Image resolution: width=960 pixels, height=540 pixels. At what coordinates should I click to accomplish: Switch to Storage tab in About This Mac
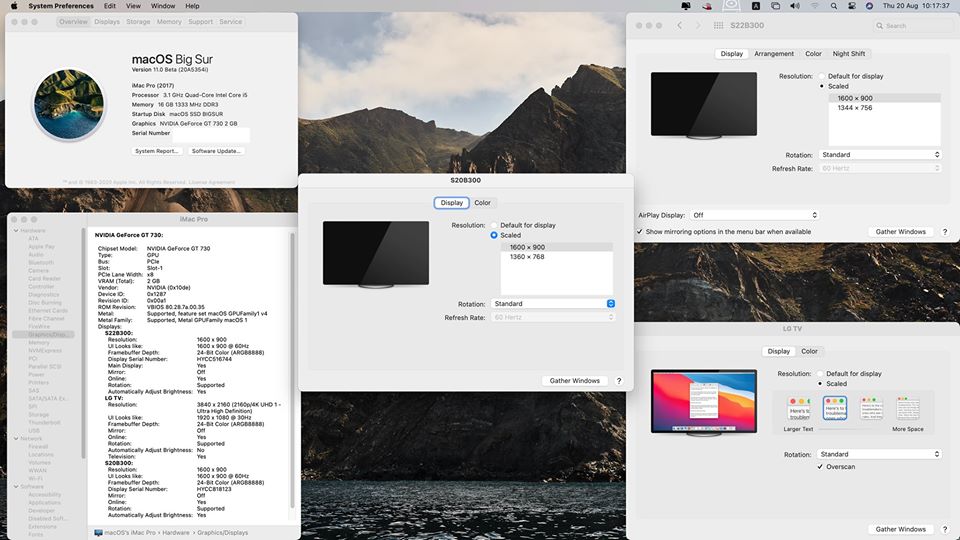click(x=138, y=21)
